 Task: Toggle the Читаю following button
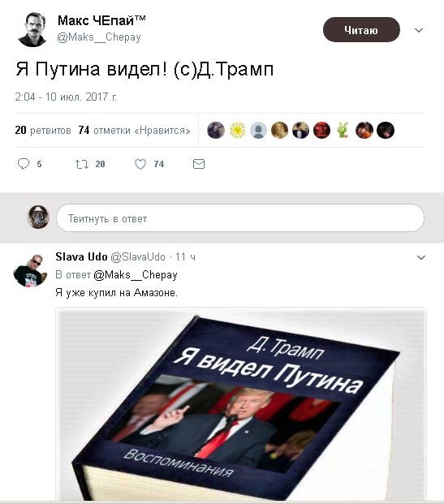[361, 30]
